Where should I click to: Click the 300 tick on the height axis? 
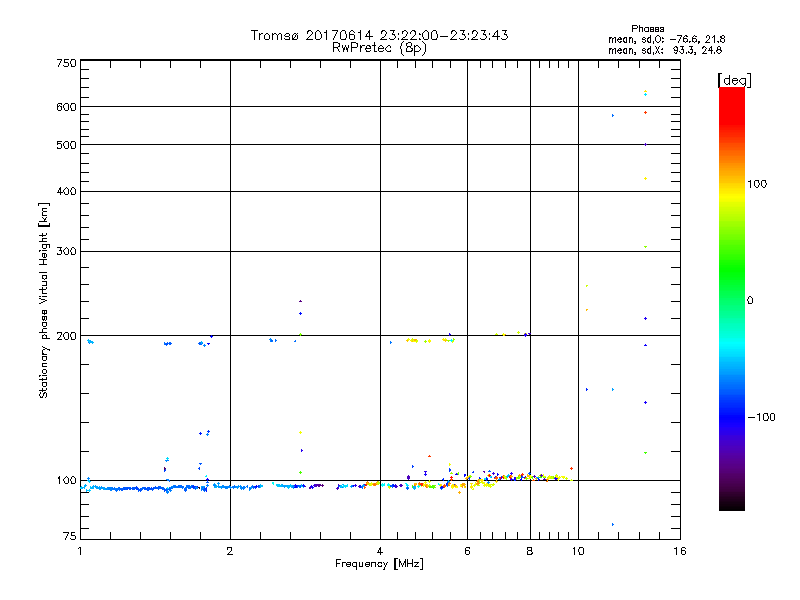coord(66,251)
